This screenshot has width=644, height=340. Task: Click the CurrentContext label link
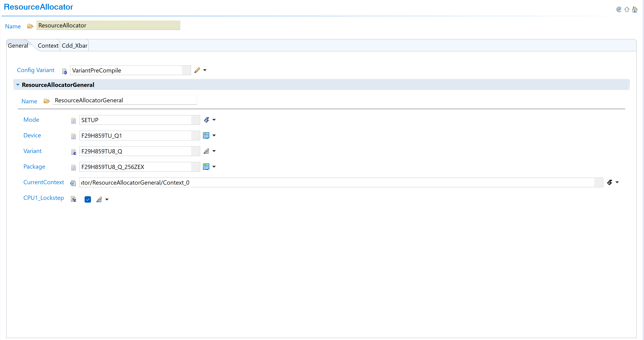[44, 182]
